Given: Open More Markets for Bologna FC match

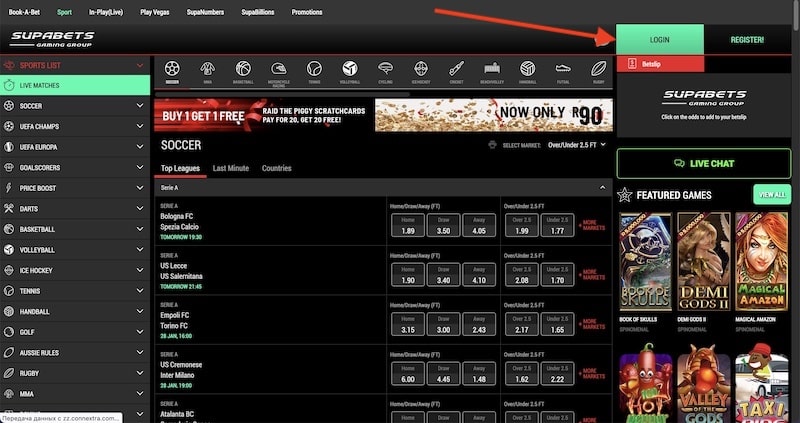Looking at the screenshot, I should pos(592,225).
